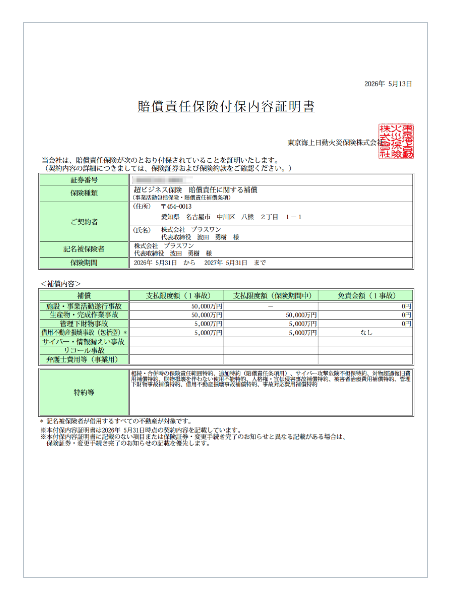Click the リコール事故 row label
This screenshot has width=450, height=600.
(x=84, y=351)
